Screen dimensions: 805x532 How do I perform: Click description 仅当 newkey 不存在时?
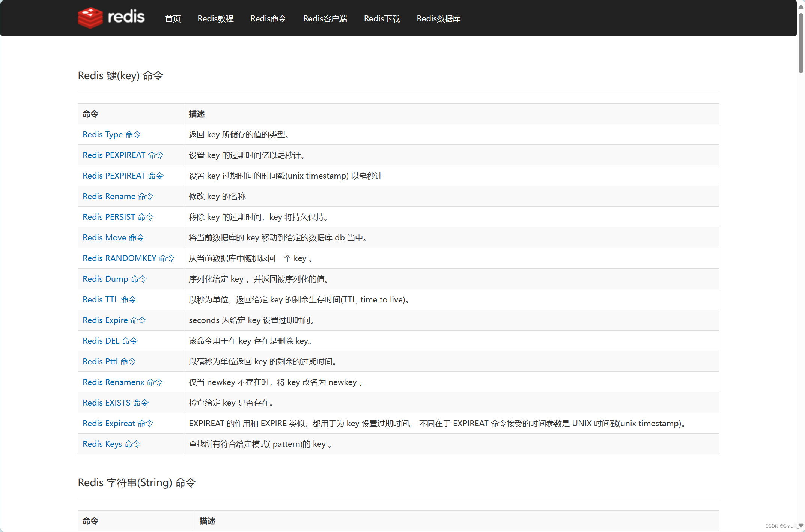276,382
